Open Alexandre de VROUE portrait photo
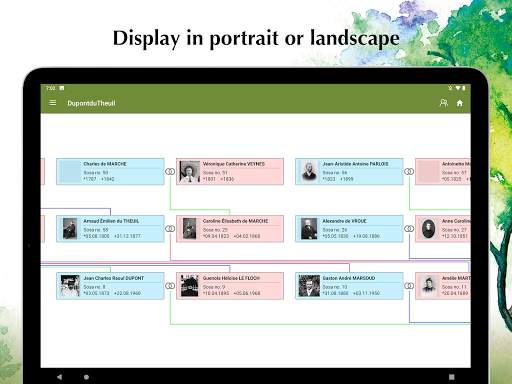 (x=309, y=229)
